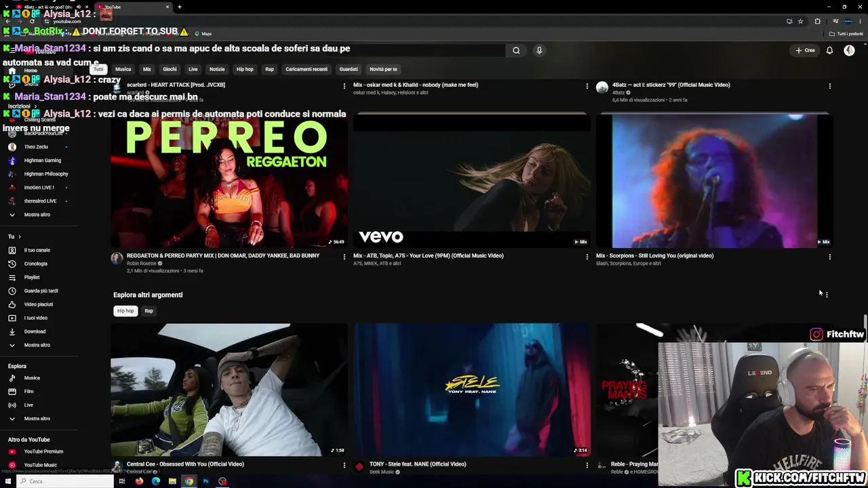Select the Musica filter chip
Viewport: 868px width, 488px height.
click(123, 69)
